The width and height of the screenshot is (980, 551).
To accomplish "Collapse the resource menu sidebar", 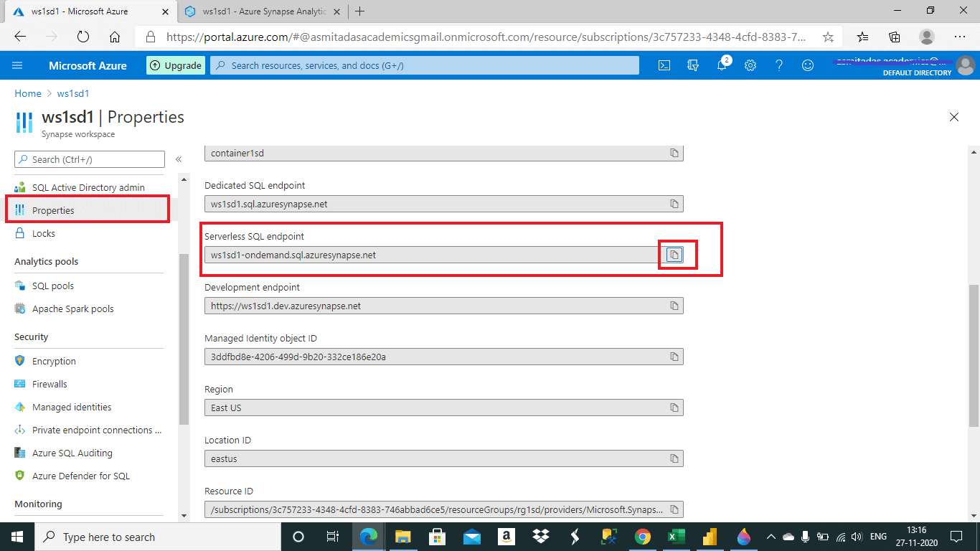I will pyautogui.click(x=179, y=159).
